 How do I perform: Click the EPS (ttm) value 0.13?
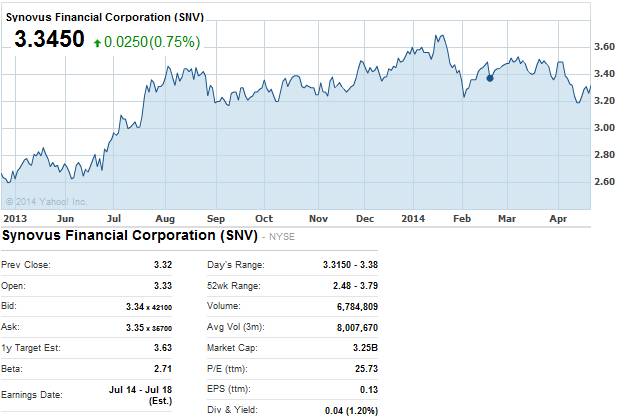click(x=369, y=389)
